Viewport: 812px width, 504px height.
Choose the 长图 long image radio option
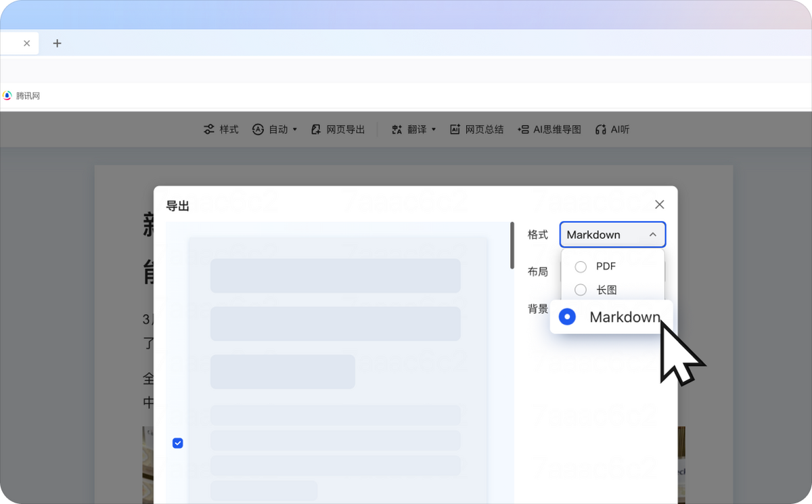pos(581,290)
